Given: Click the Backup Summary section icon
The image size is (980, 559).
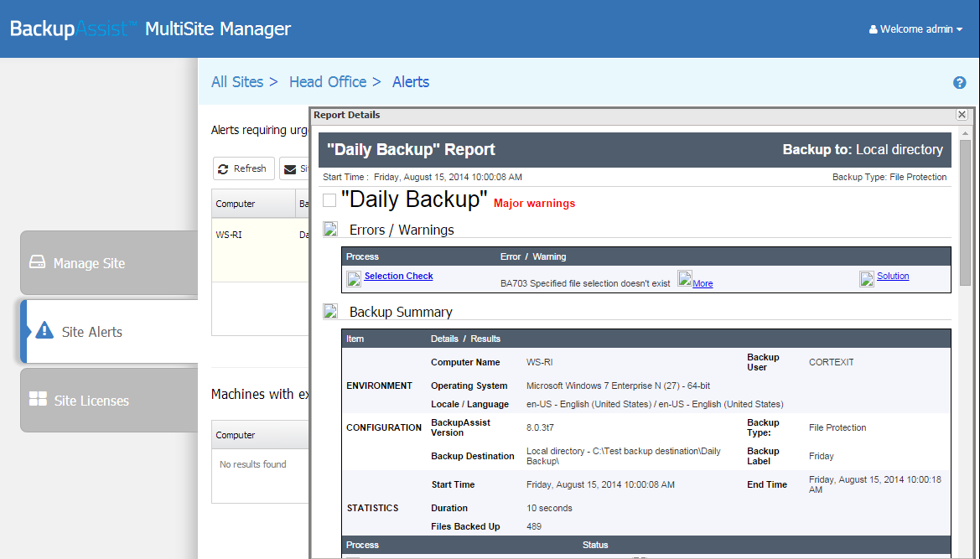Looking at the screenshot, I should pos(330,311).
